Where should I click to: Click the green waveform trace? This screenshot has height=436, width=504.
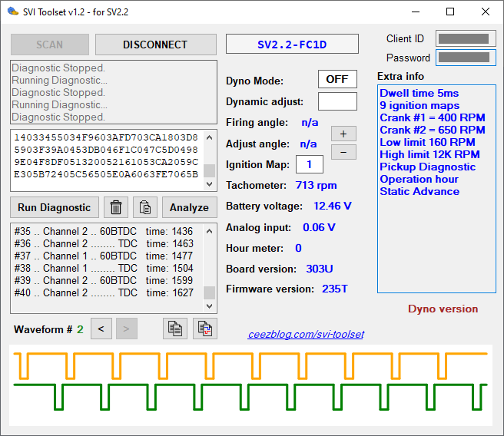click(x=250, y=397)
